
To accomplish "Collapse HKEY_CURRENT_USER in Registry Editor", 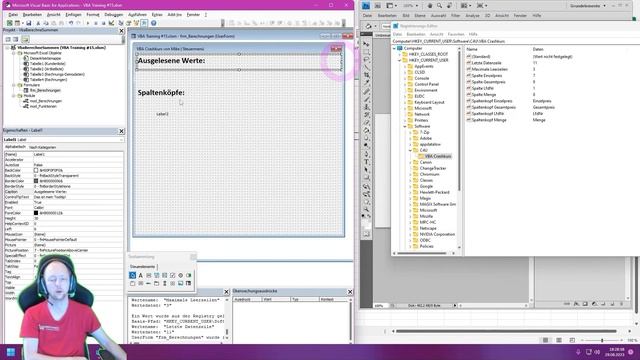I will pos(400,60).
